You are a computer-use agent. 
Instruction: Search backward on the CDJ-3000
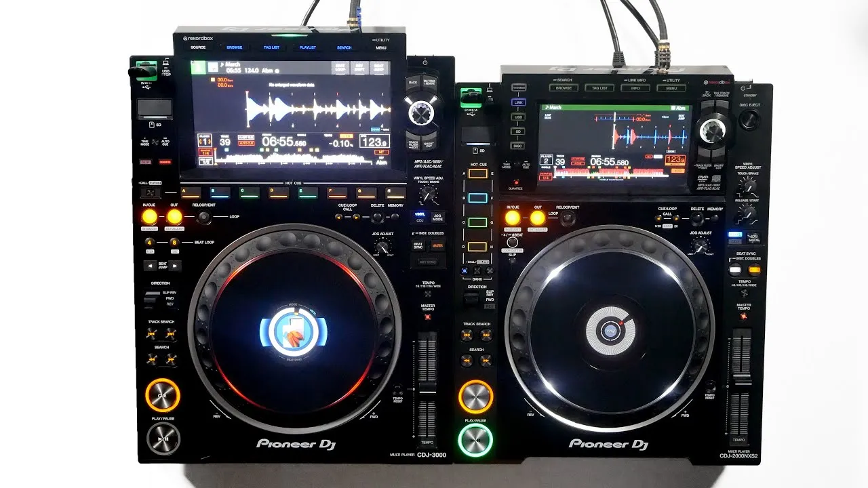(151, 359)
